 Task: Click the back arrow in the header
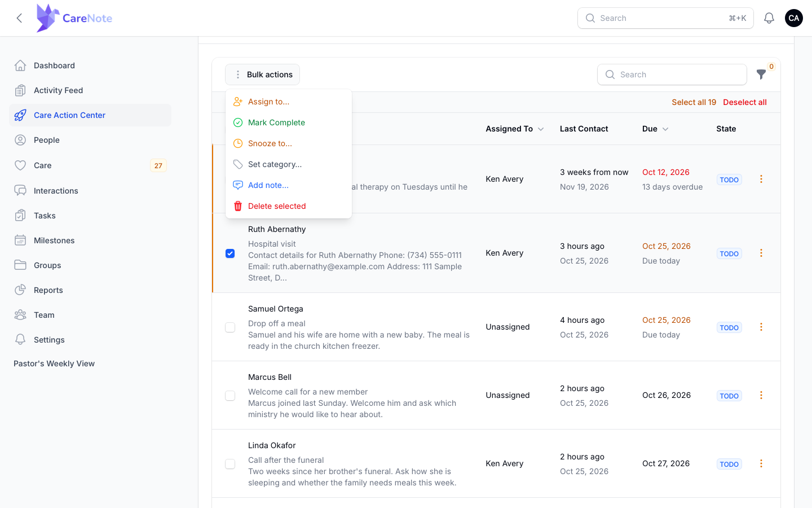pos(19,18)
